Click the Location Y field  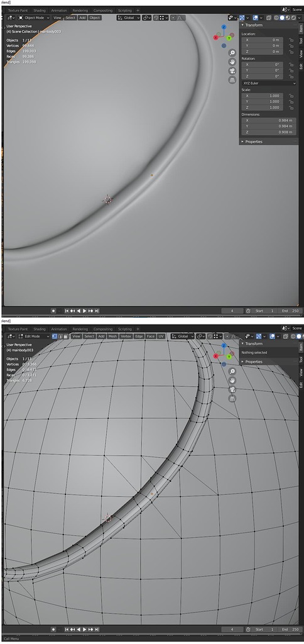[x=262, y=46]
